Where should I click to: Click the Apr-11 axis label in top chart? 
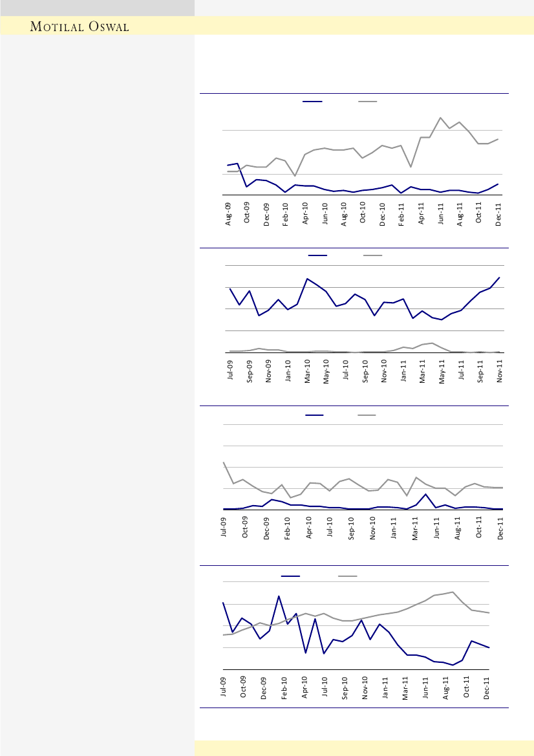click(x=422, y=212)
